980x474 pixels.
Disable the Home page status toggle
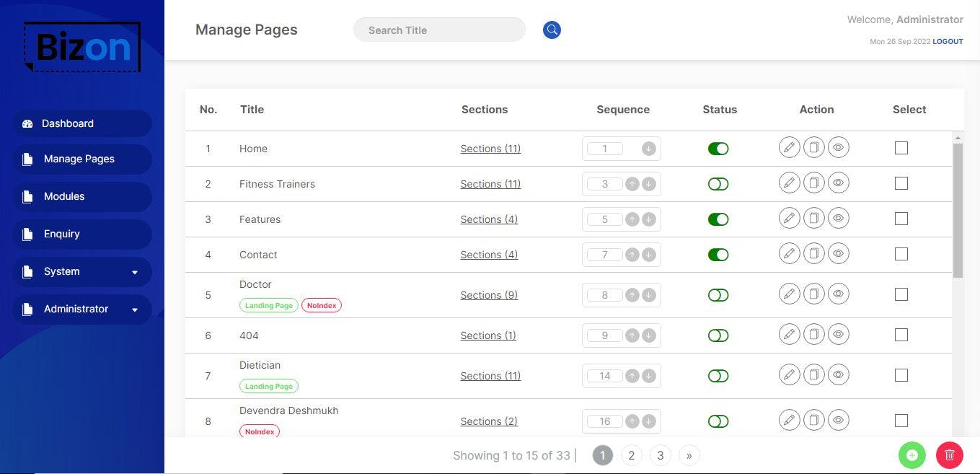tap(718, 149)
